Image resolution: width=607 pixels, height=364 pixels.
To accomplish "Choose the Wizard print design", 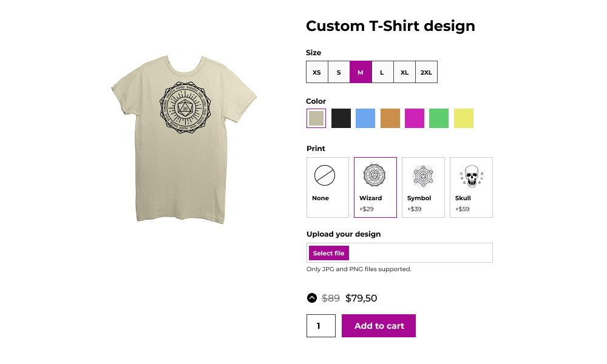I will 375,187.
